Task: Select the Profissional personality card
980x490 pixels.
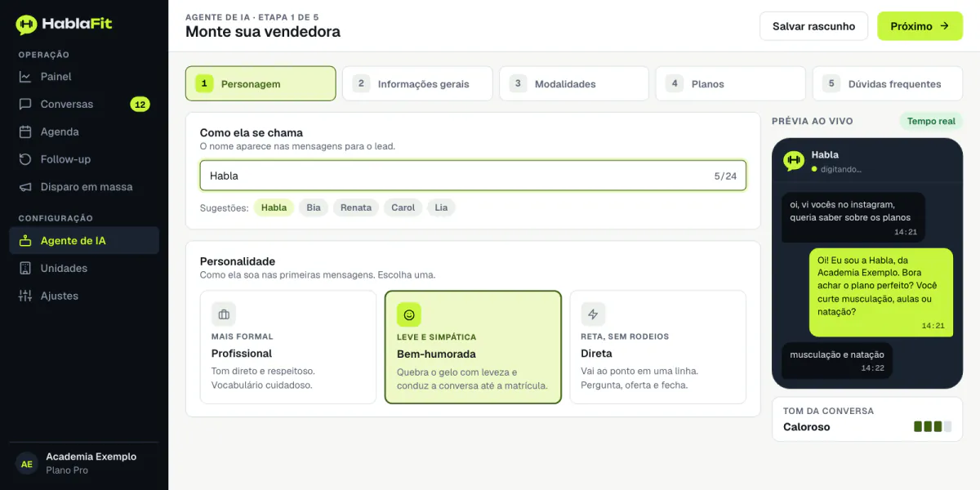Action: click(288, 347)
